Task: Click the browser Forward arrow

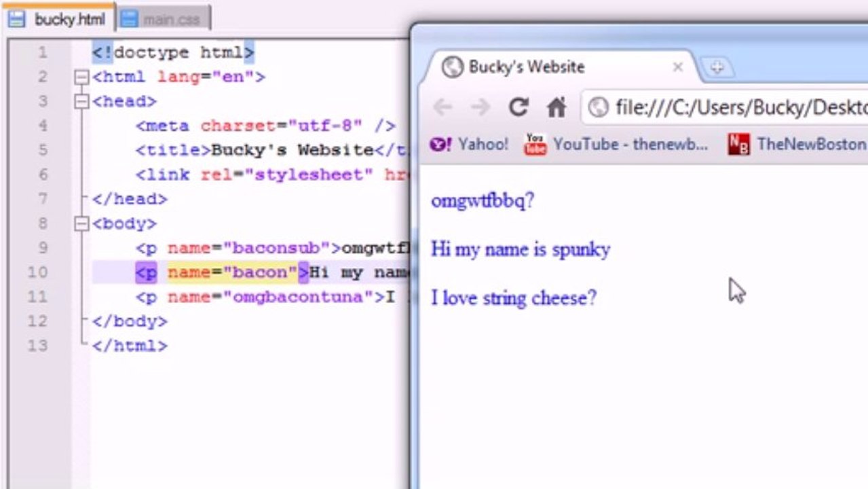Action: click(x=480, y=107)
